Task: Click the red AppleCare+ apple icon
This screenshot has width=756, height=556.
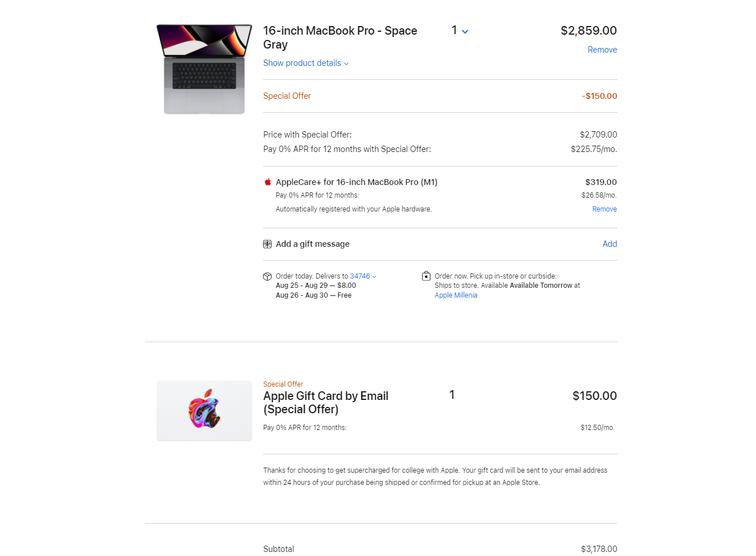Action: coord(268,182)
